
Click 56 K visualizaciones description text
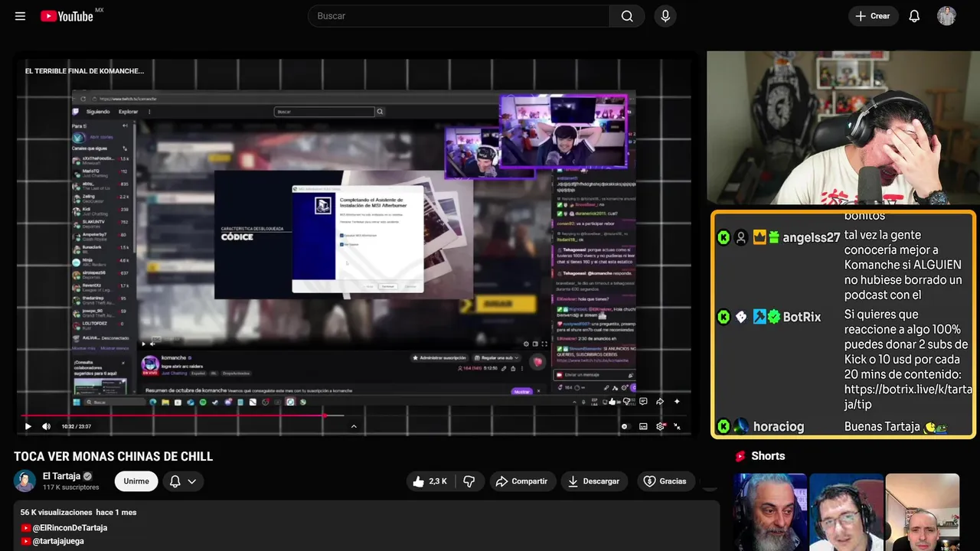coord(57,512)
